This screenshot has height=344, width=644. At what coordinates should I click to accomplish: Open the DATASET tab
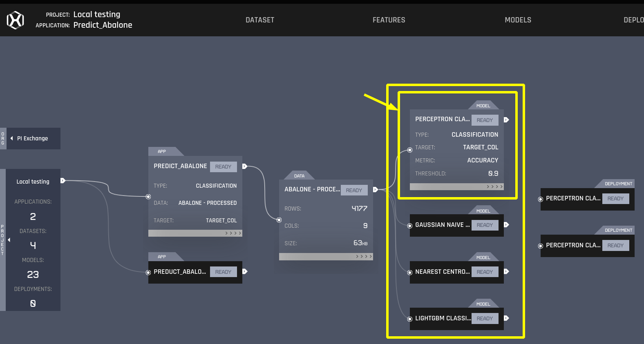coord(260,20)
